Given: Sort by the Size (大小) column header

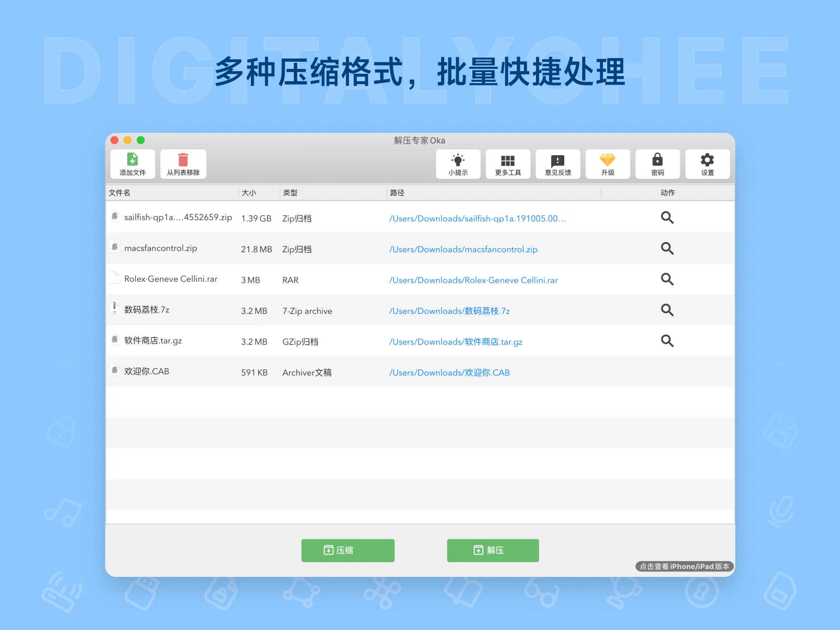Looking at the screenshot, I should pyautogui.click(x=249, y=193).
